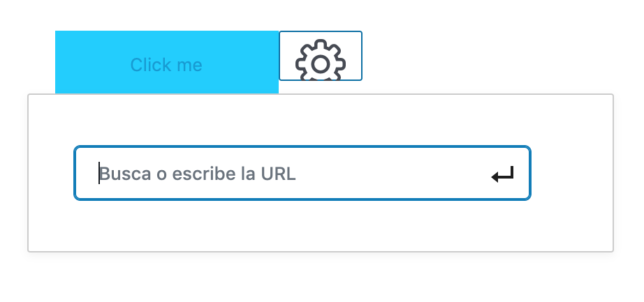
Task: Click the outlined settings gear box
Action: coord(321,56)
